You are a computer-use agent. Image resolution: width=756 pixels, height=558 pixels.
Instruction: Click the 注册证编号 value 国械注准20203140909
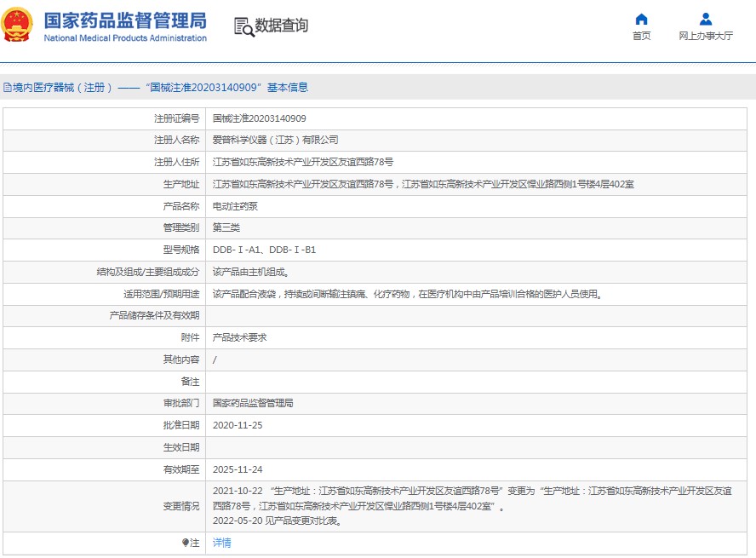259,118
